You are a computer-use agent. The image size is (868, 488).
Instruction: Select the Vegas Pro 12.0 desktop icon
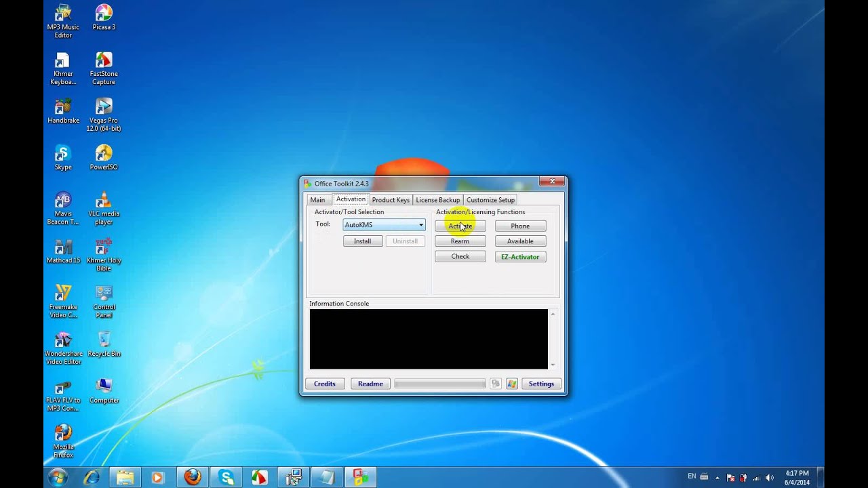pyautogui.click(x=104, y=115)
